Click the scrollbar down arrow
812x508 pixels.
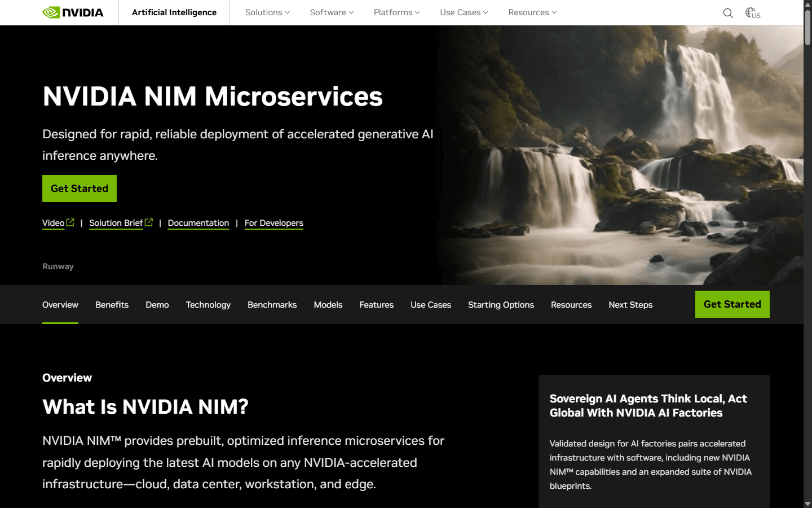(807, 503)
